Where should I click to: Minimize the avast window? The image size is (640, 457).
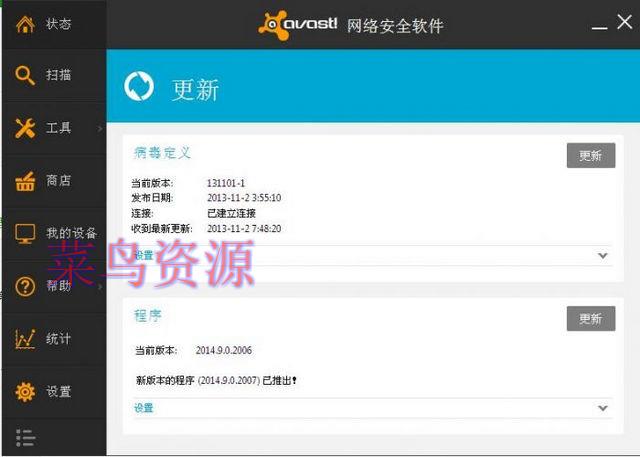pyautogui.click(x=599, y=27)
